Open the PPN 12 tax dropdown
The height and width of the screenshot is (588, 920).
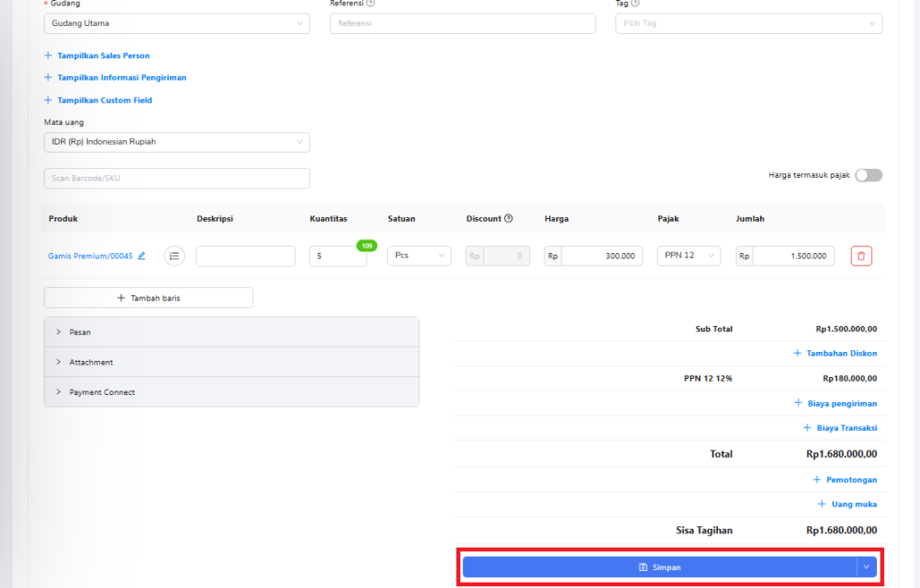689,256
